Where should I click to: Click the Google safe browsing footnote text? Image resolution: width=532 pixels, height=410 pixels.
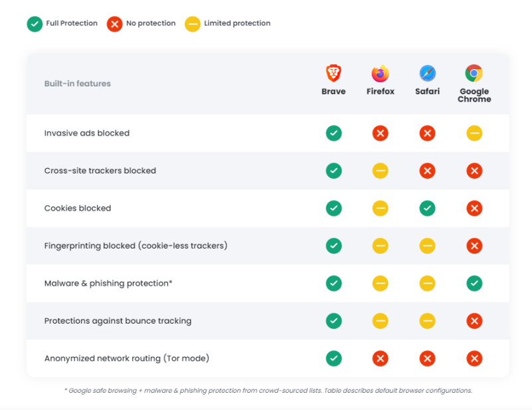(x=268, y=391)
